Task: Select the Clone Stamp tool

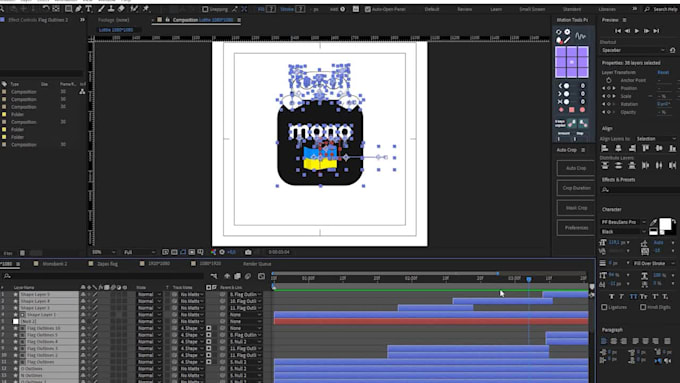Action: [111, 9]
